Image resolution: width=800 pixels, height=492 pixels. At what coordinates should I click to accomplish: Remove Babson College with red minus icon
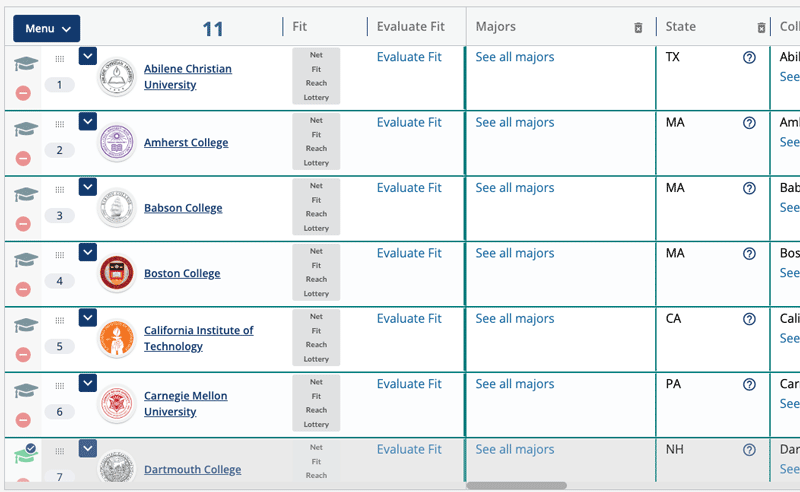pyautogui.click(x=23, y=224)
